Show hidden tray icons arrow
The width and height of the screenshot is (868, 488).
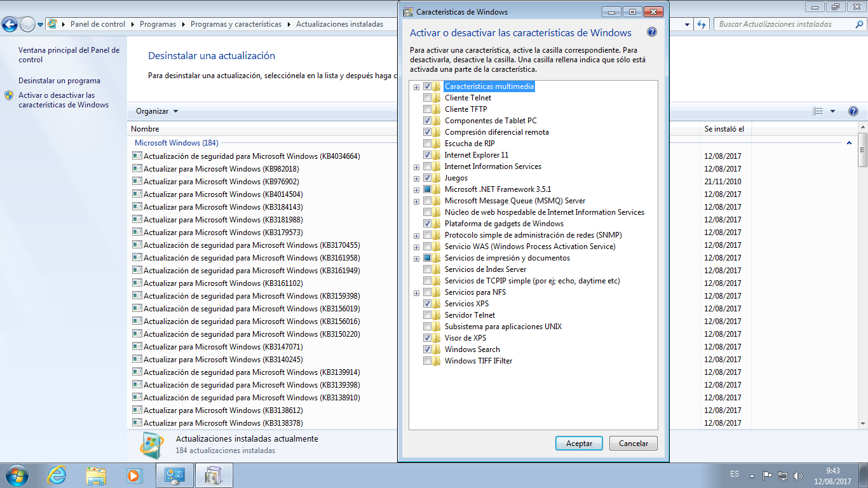point(752,475)
